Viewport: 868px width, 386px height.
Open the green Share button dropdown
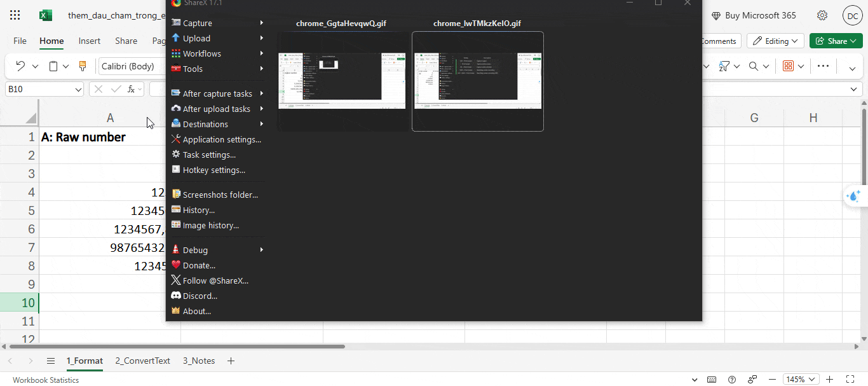[836, 41]
